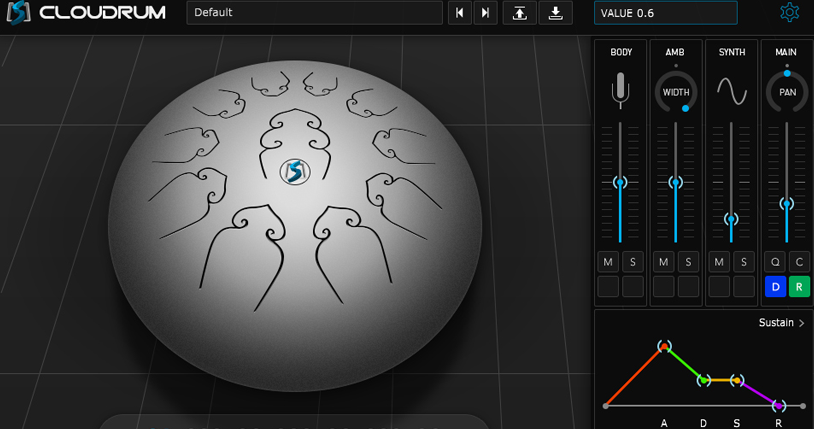The height and width of the screenshot is (429, 814).
Task: Mute the SYNTH channel
Action: coord(719,262)
